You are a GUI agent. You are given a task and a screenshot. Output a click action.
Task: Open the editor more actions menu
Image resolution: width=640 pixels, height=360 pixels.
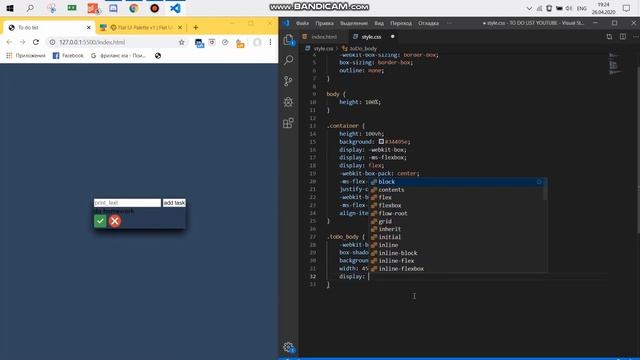click(635, 37)
